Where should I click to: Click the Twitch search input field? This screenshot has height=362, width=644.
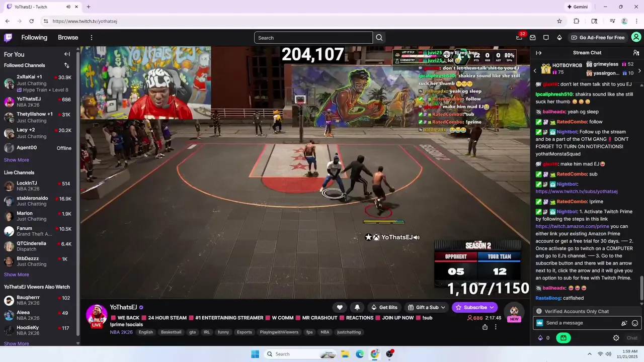pyautogui.click(x=313, y=38)
